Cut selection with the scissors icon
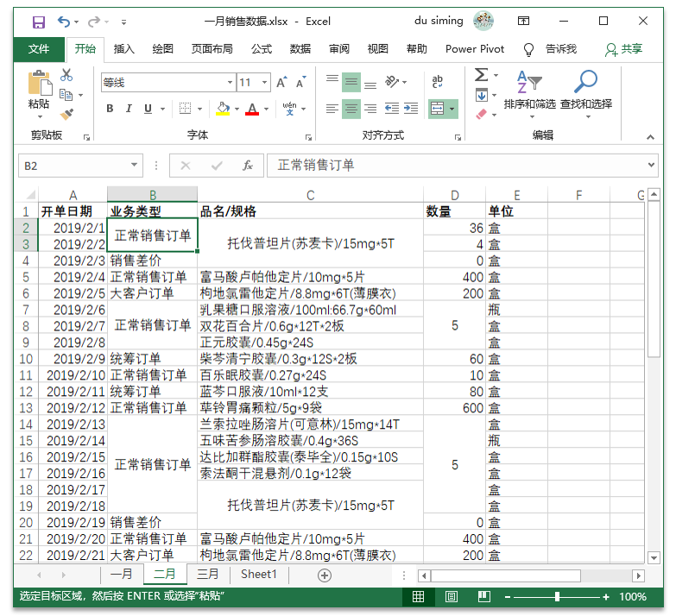The height and width of the screenshot is (616, 676). click(x=66, y=75)
